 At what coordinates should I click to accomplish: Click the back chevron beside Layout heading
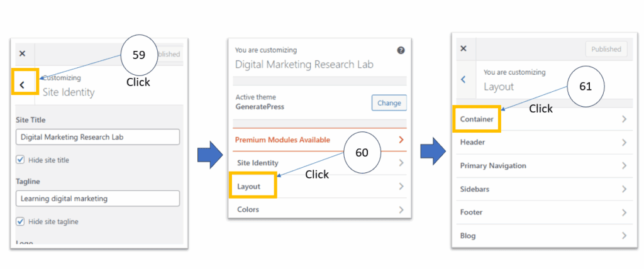(x=464, y=79)
